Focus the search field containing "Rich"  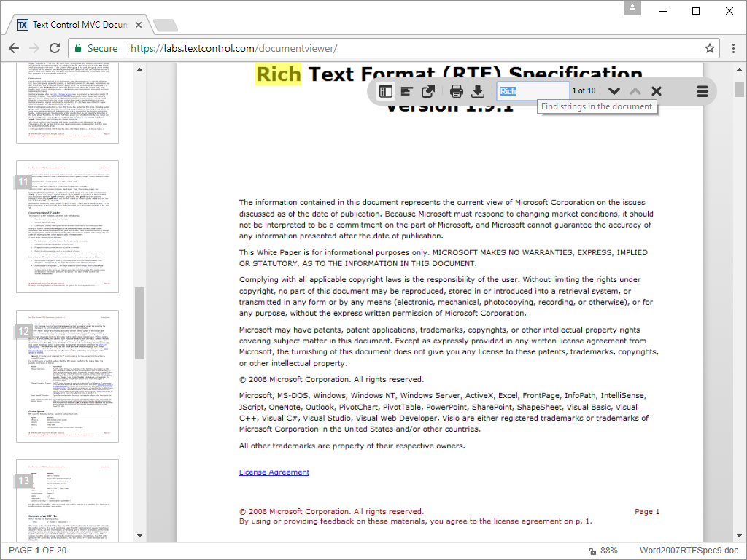[x=533, y=91]
